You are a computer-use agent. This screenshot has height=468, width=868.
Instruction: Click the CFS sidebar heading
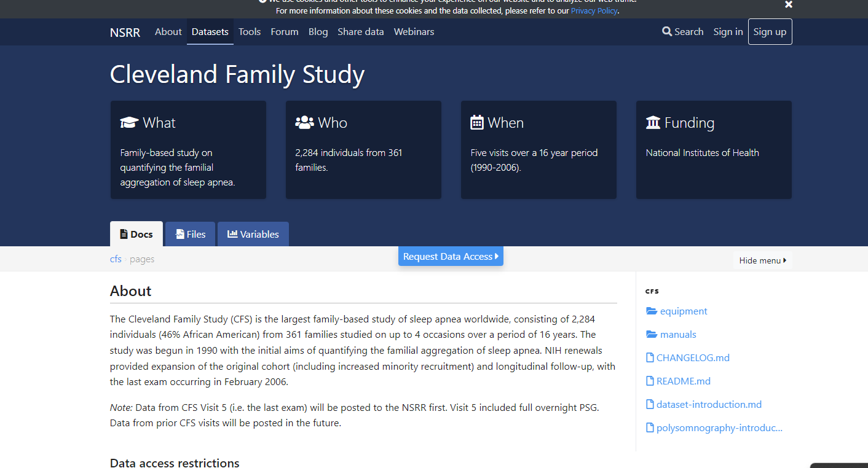[x=652, y=291]
